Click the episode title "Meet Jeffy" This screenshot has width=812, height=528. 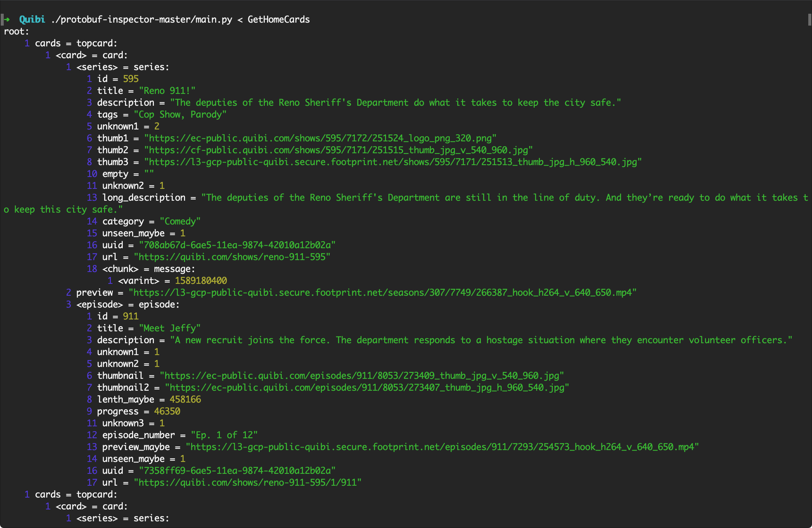[170, 328]
